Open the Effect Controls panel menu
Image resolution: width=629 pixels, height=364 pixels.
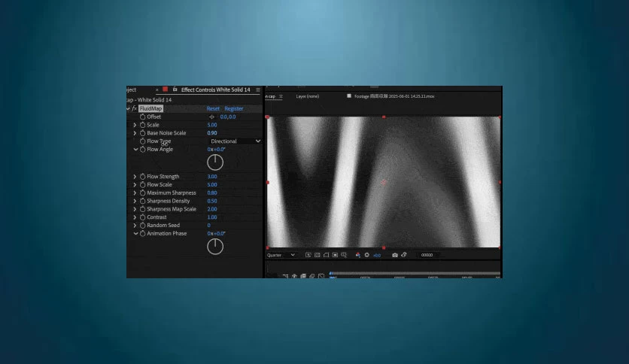[258, 89]
